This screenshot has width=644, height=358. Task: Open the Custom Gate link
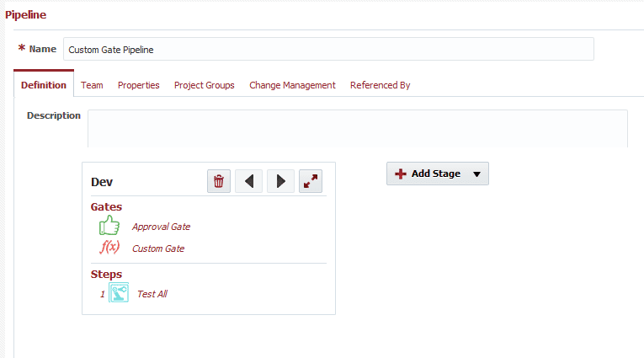click(158, 248)
